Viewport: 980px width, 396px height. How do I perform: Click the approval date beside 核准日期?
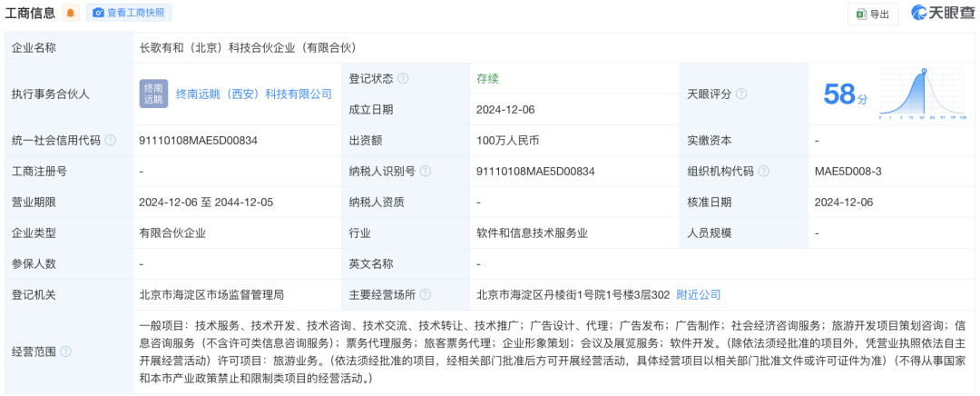(844, 202)
